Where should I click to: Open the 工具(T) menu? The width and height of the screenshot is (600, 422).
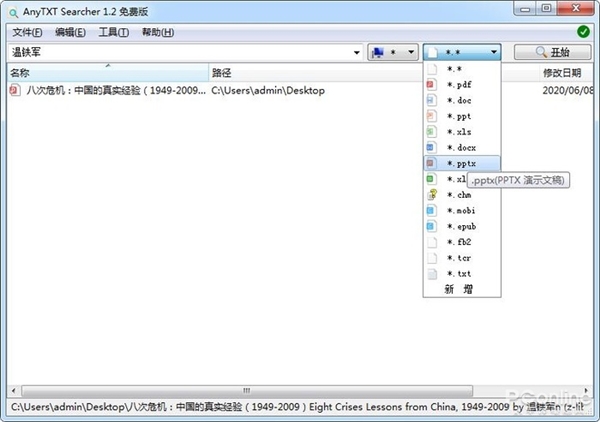tap(113, 32)
